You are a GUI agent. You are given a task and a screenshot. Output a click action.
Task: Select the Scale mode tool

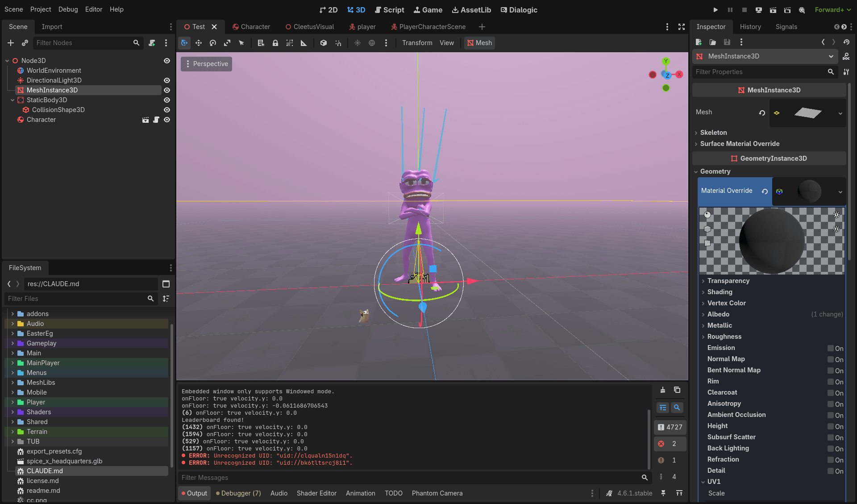(227, 43)
